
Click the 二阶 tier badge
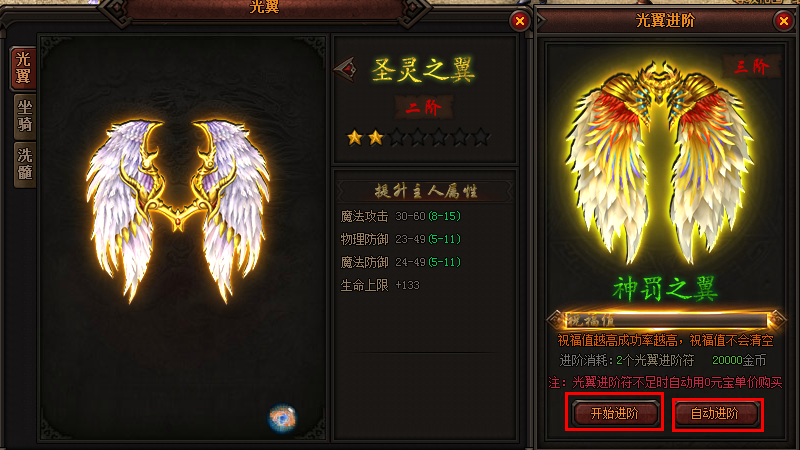coord(423,107)
